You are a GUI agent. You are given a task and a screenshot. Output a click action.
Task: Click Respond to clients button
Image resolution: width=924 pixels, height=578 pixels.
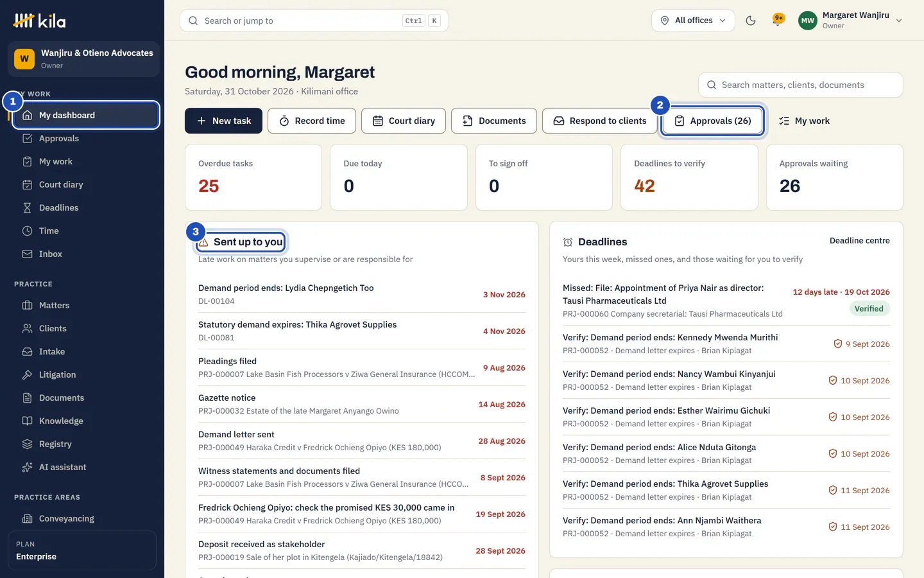pyautogui.click(x=600, y=121)
